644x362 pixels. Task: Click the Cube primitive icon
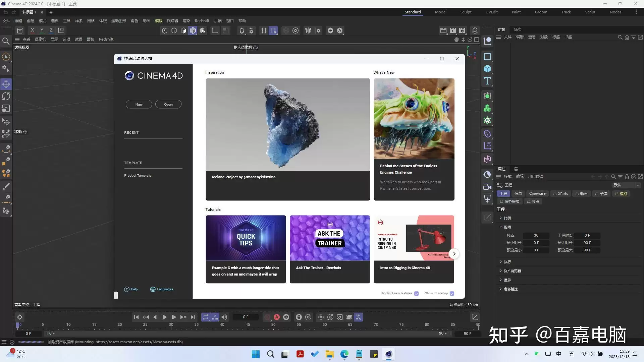tap(487, 69)
